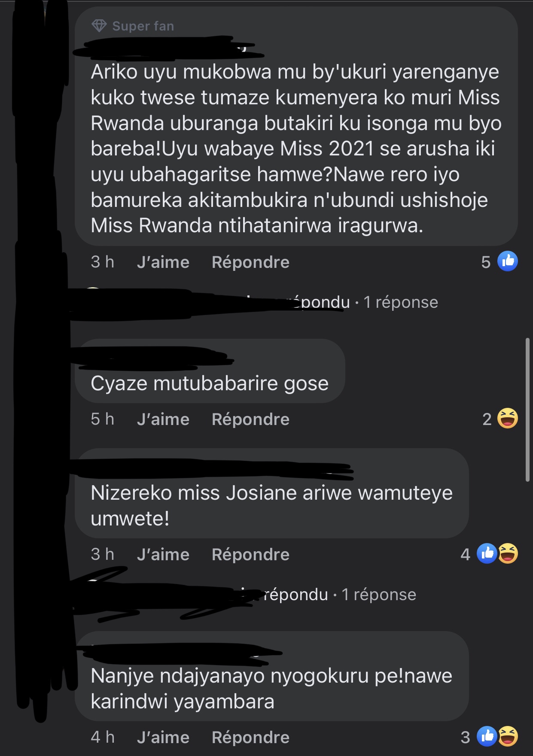Open the blue thumbs-up reaction on the Miss Rwanda comment
Viewport: 533px width, 756px height.
click(x=508, y=261)
